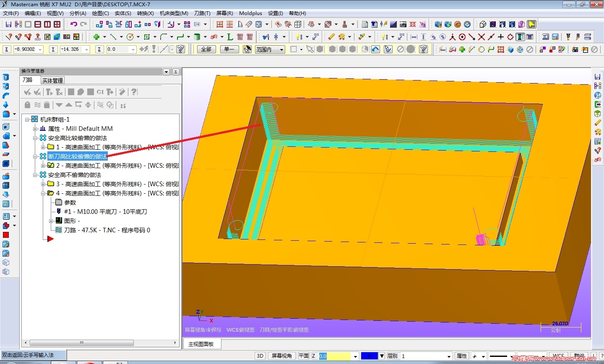Click the lock operations icon in the manager
This screenshot has height=364, width=604.
(x=28, y=105)
